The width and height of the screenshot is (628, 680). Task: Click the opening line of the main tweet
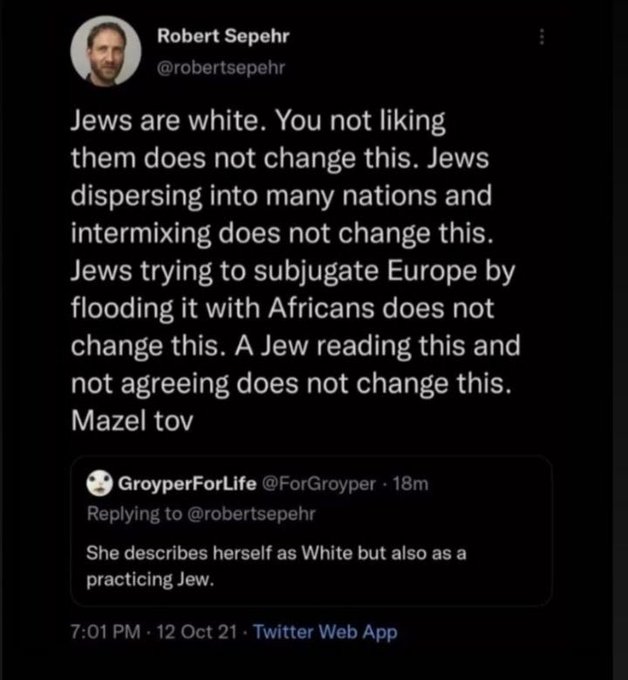(x=257, y=123)
